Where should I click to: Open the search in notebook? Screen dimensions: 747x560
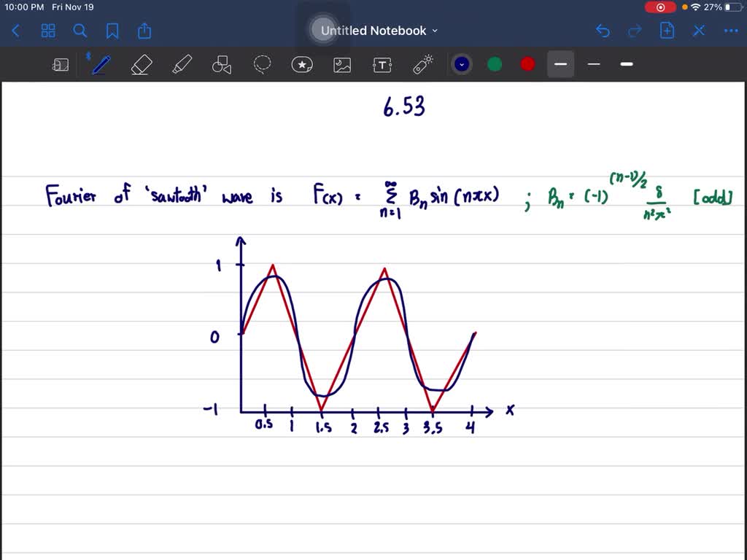tap(80, 31)
